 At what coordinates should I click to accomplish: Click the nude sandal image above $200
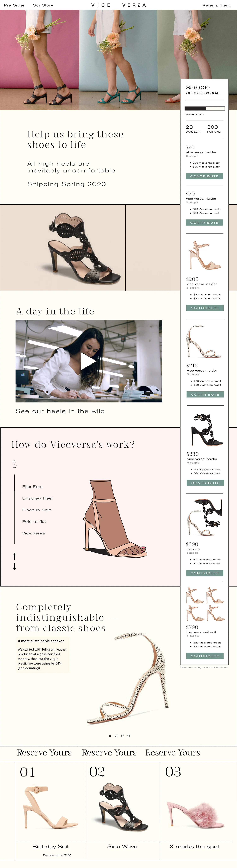click(205, 255)
